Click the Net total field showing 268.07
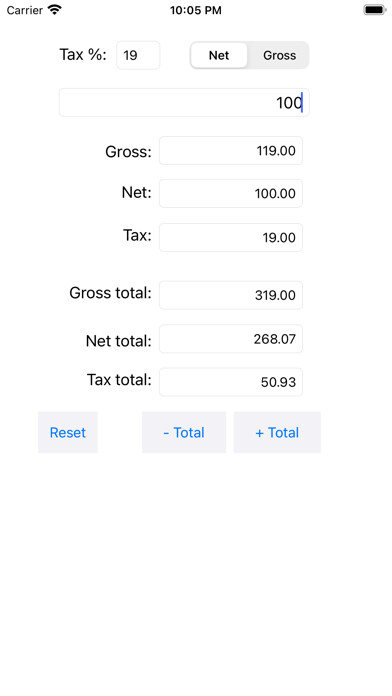 231,339
